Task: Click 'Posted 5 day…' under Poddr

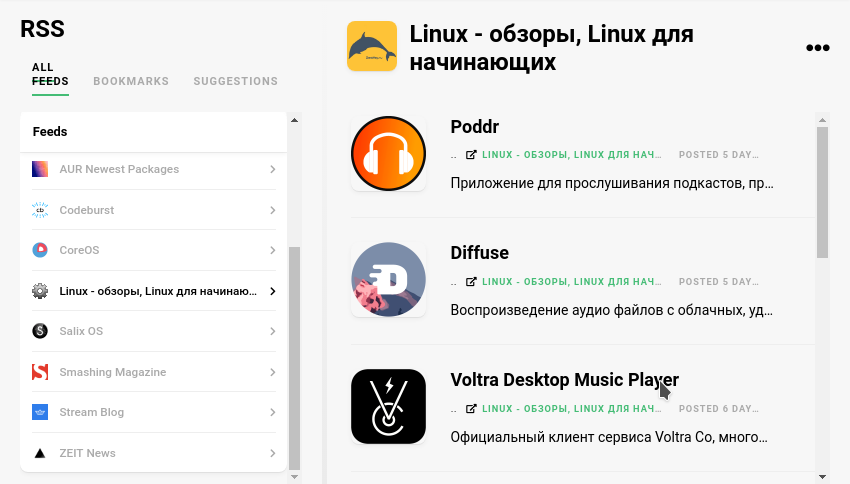Action: tap(718, 154)
